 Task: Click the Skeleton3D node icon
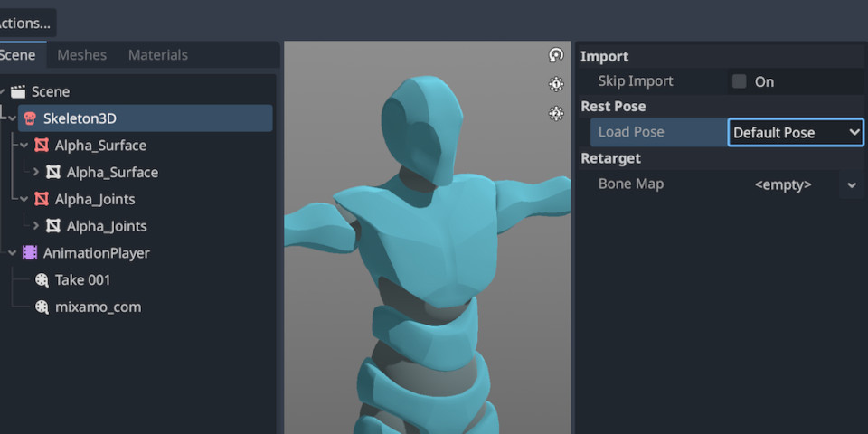tap(30, 118)
